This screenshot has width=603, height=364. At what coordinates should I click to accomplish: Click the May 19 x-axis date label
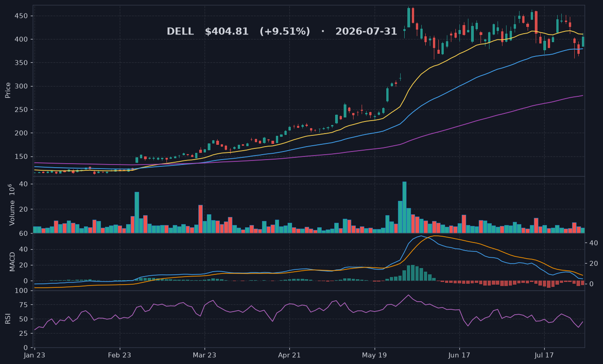tap(375, 355)
